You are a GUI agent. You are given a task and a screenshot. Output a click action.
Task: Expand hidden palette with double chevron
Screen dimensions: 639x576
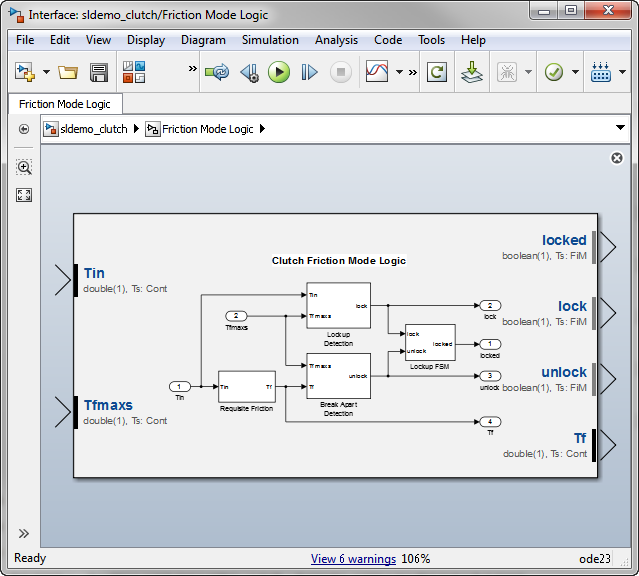click(x=24, y=533)
